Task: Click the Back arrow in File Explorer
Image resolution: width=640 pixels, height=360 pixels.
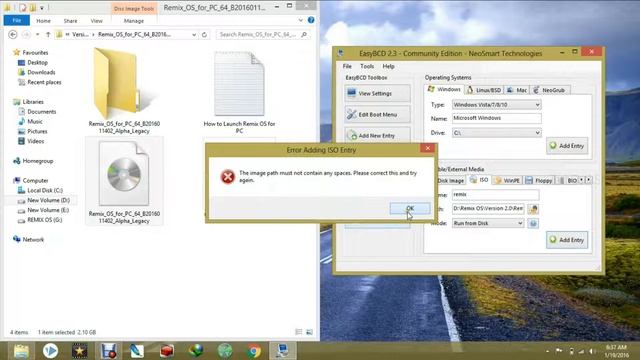Action: 13,35
